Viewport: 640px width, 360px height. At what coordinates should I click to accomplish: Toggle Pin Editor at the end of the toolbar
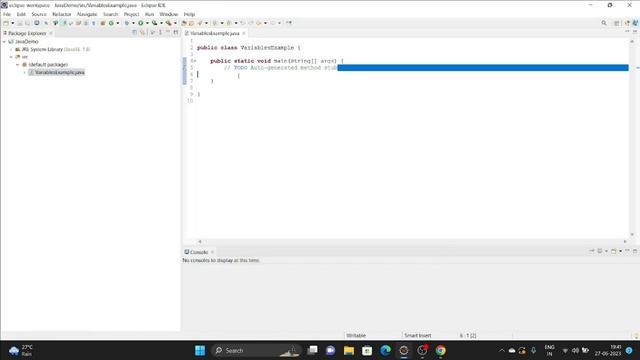289,23
